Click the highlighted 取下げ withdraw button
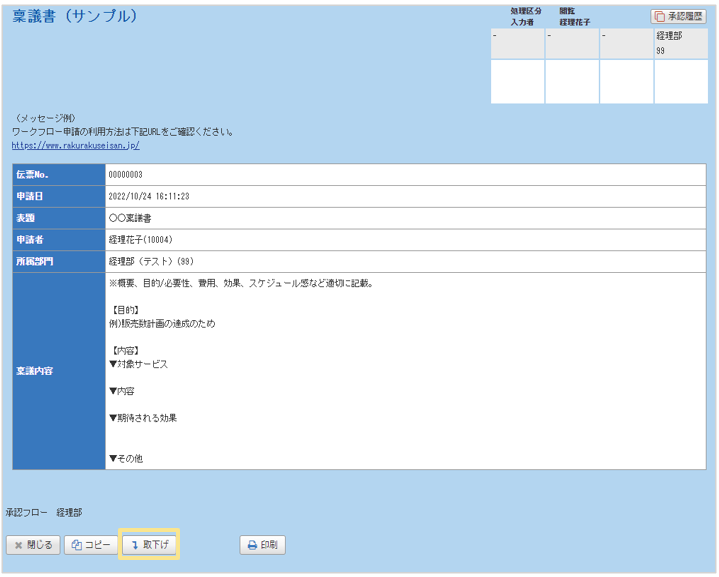719x577 pixels. pyautogui.click(x=149, y=545)
